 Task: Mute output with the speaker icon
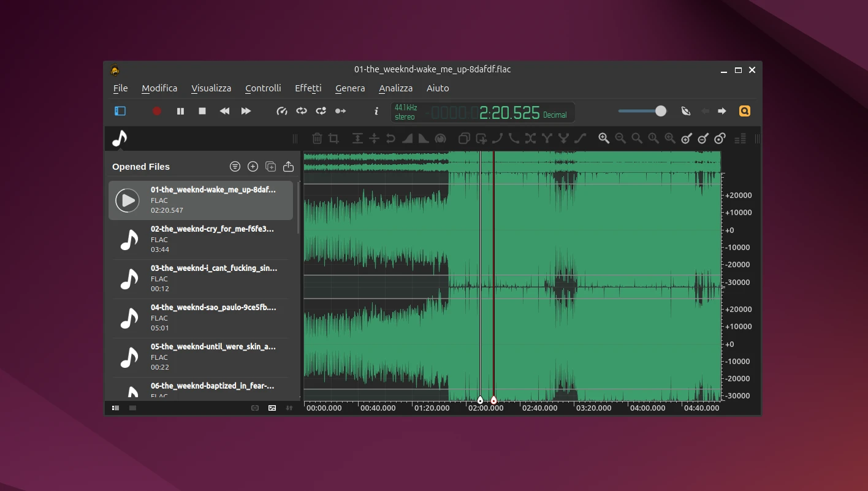686,111
